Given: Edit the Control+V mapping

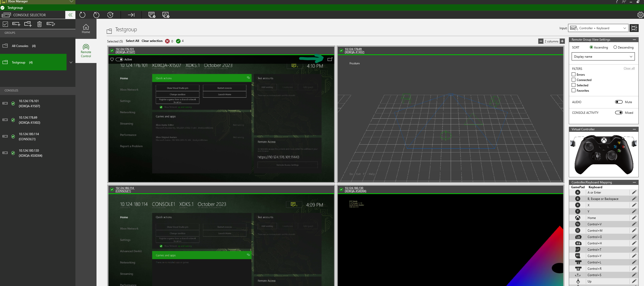Looking at the screenshot, I should click(634, 224).
